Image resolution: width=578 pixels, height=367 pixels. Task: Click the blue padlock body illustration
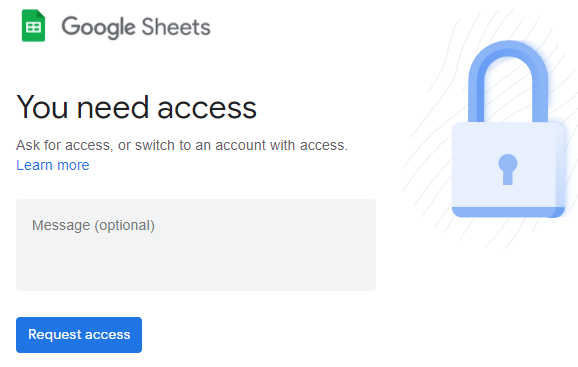pos(508,169)
